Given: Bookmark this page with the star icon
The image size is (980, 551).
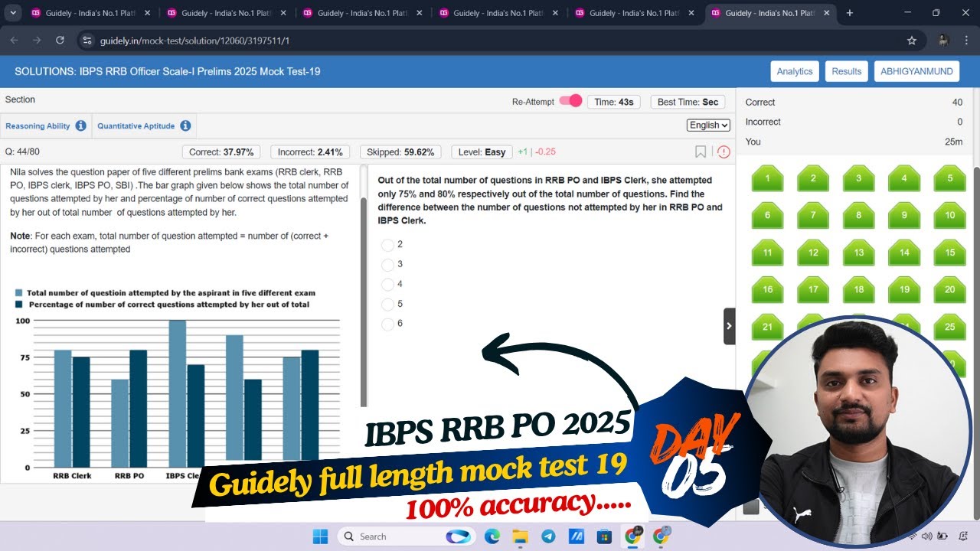Looking at the screenshot, I should click(x=911, y=41).
